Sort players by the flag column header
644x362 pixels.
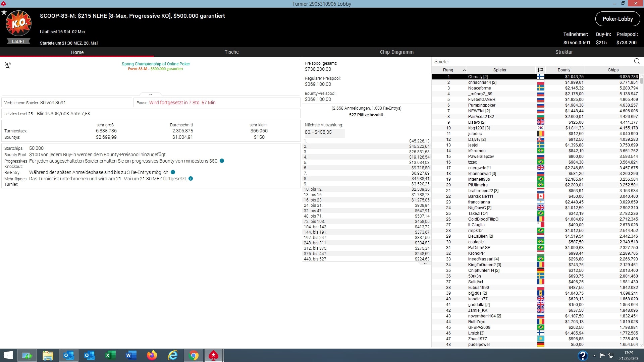point(540,70)
